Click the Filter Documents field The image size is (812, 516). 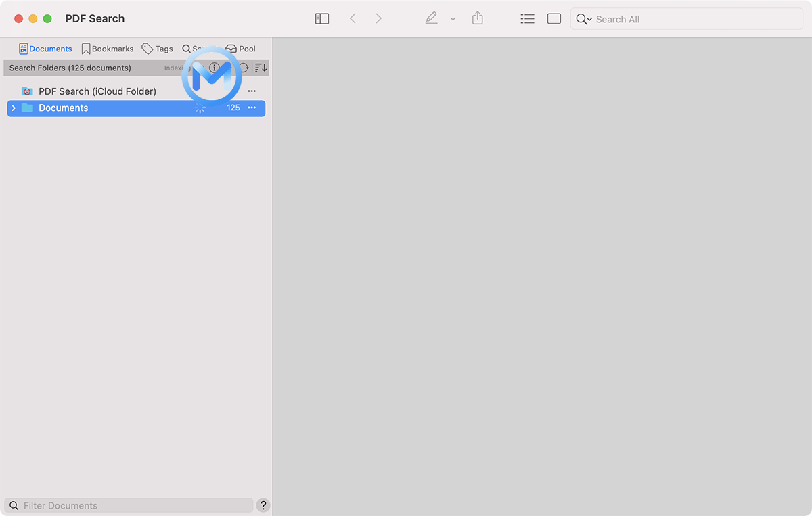point(129,505)
